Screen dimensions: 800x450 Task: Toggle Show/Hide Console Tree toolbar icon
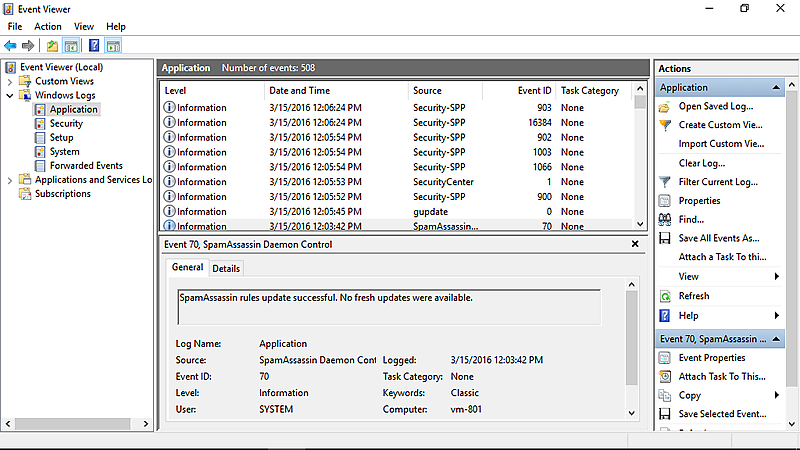coord(71,46)
